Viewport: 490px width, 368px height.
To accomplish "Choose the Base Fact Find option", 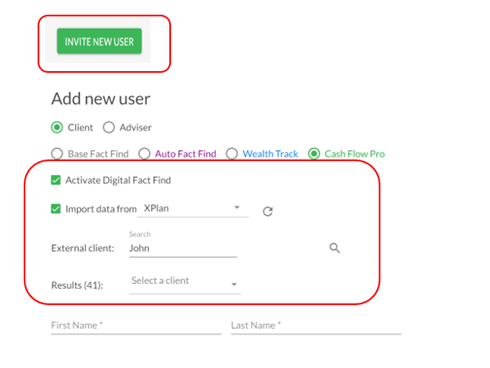I will (57, 154).
